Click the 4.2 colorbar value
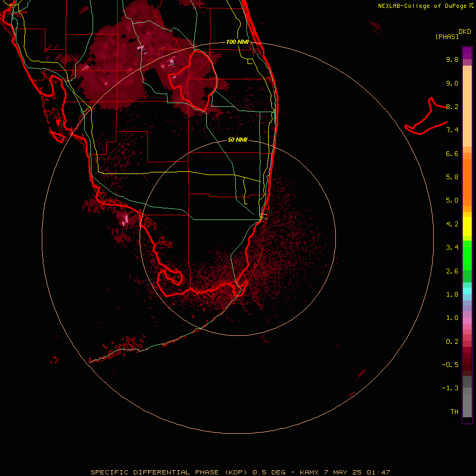This screenshot has width=476, height=476. [452, 224]
